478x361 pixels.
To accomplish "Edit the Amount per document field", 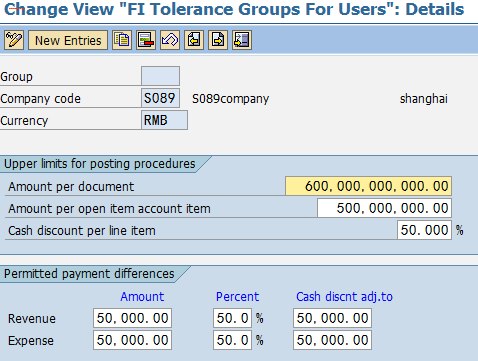I will tap(368, 186).
